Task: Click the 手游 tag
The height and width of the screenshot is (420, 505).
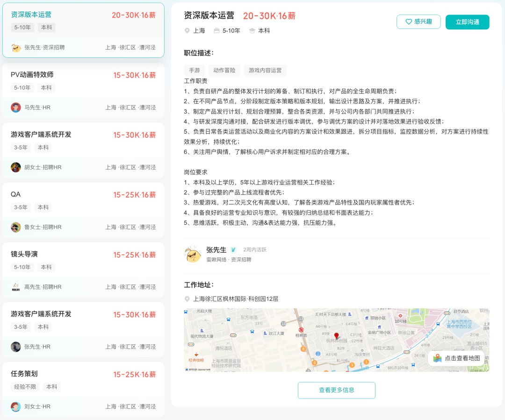Action: 194,70
